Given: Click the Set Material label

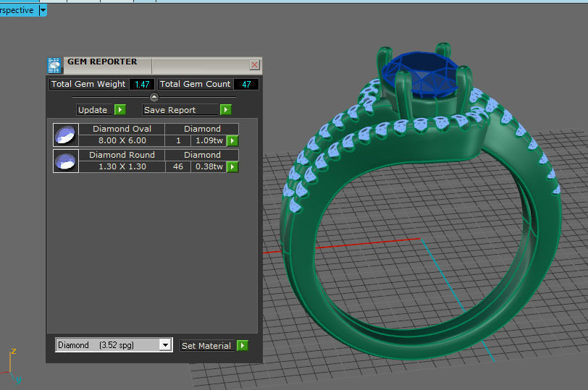Looking at the screenshot, I should [x=208, y=345].
